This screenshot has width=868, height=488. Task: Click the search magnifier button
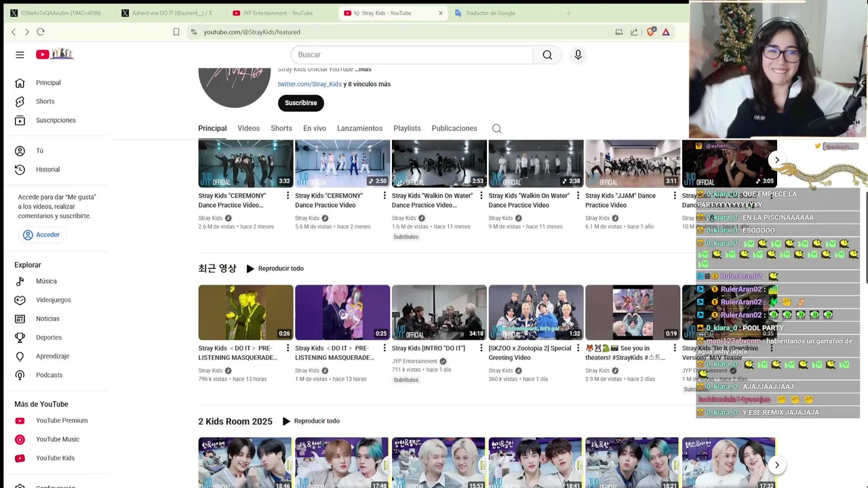tap(547, 55)
